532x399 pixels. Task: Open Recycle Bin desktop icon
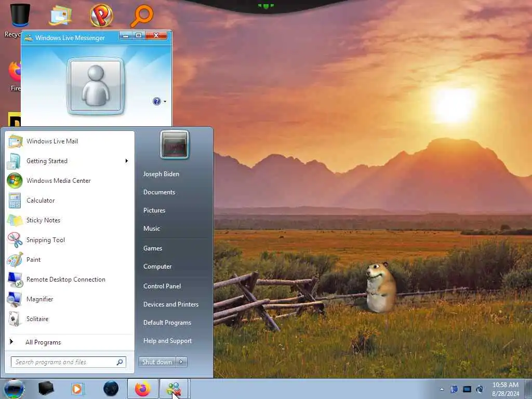[20, 15]
